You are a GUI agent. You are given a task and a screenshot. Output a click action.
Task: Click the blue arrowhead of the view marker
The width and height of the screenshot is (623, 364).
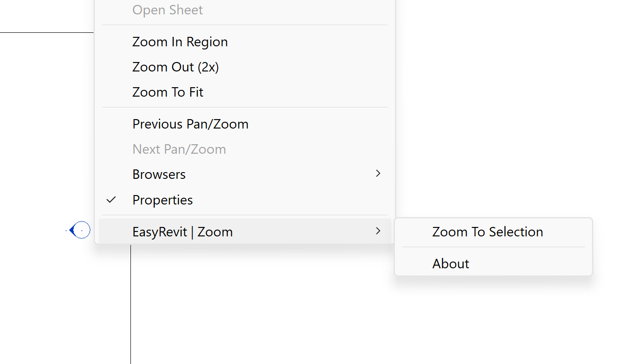click(x=72, y=231)
